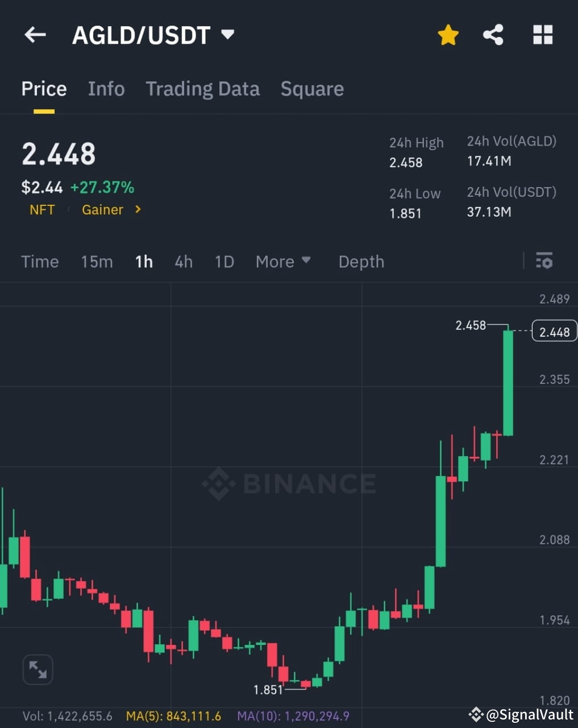Click the back arrow to exit chart
The image size is (578, 728).
(x=35, y=35)
